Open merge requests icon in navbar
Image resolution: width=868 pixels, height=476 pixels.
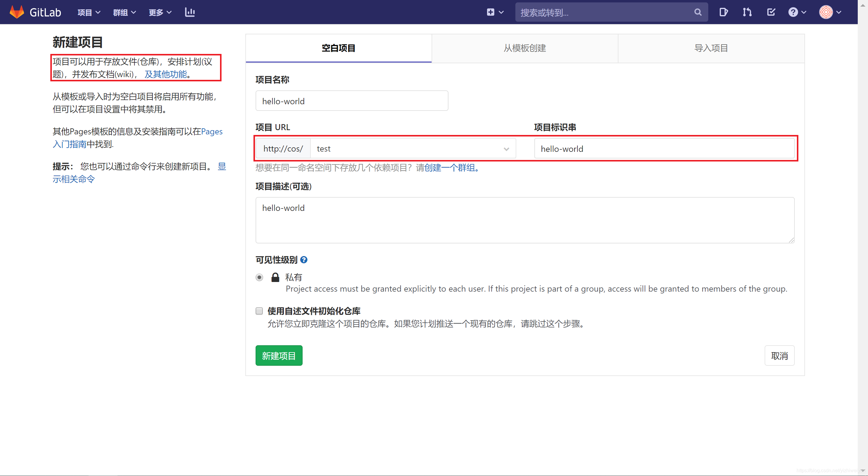click(747, 12)
